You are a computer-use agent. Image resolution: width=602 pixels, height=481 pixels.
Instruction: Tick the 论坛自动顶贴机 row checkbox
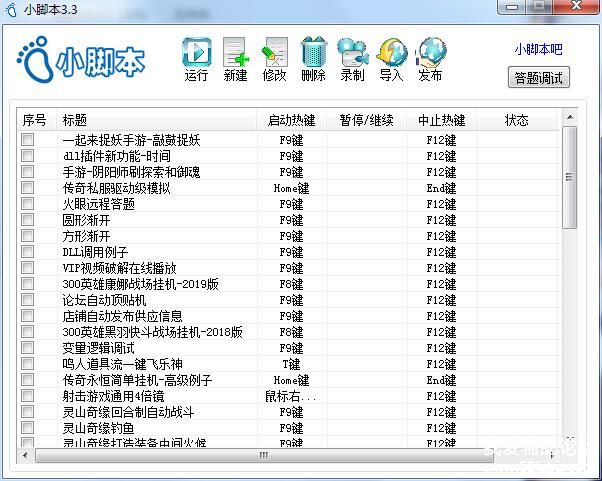pos(28,299)
